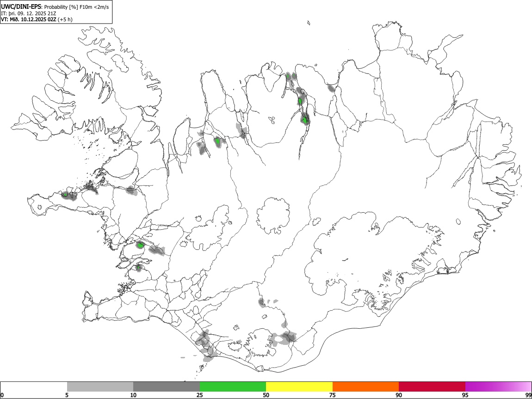This screenshot has height=399, width=532.
Task: Click the red 90-95% legend swatch
Action: pyautogui.click(x=432, y=387)
